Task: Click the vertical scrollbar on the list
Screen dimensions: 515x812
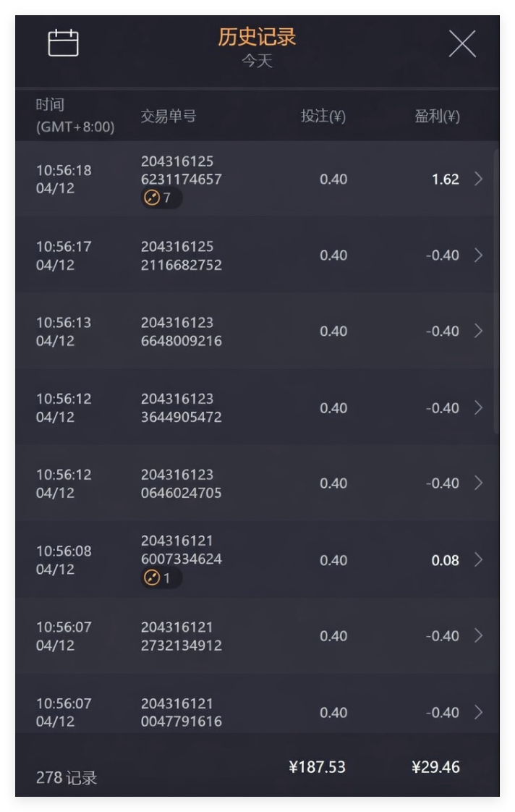Action: (495, 289)
